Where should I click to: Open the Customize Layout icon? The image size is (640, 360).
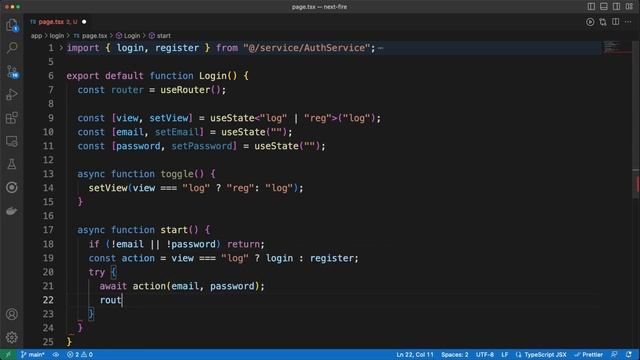pyautogui.click(x=629, y=7)
